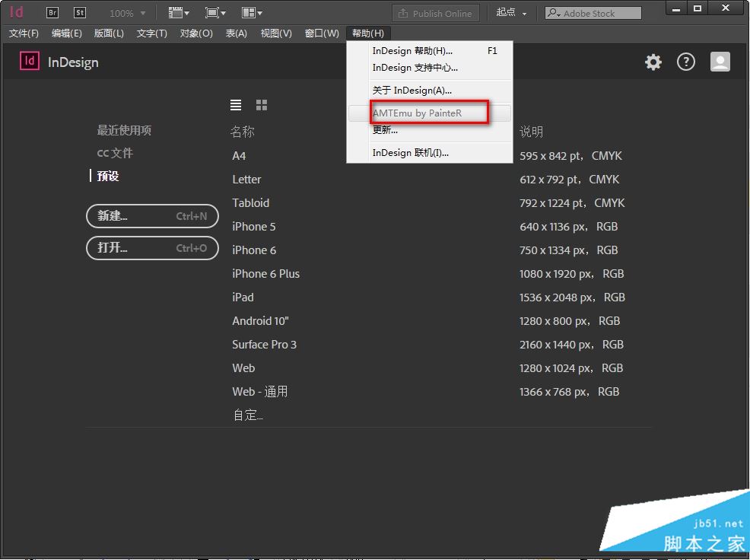Click the 自定... custom preset
Screen dimensions: 750x560
point(248,415)
